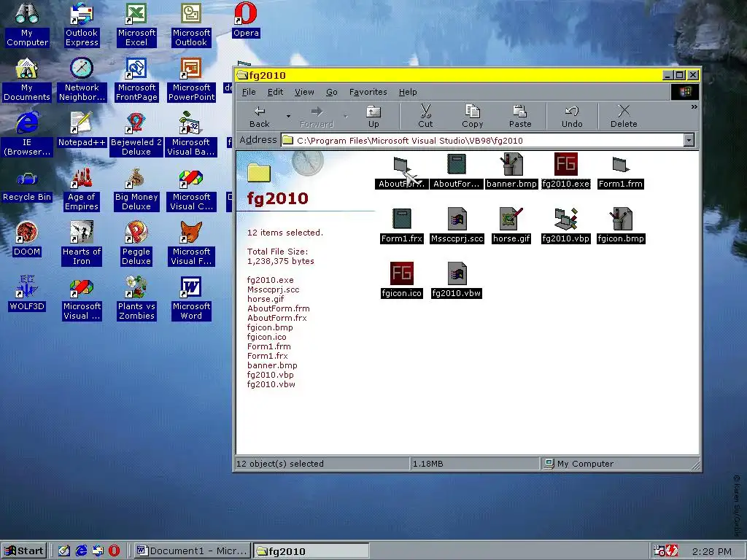The height and width of the screenshot is (560, 747).
Task: Click the Cut scissors toolbar button
Action: (x=425, y=117)
